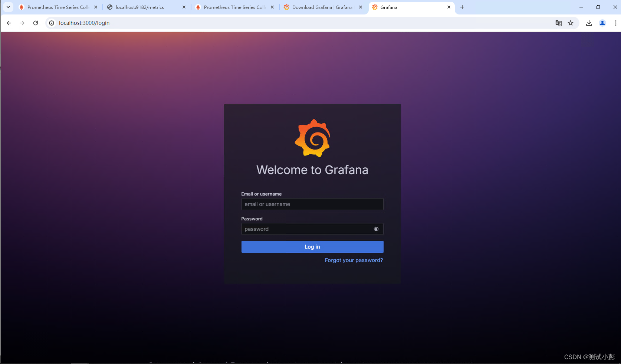Screen dimensions: 621x364
Task: Open a new tab with plus button
Action: pyautogui.click(x=462, y=7)
